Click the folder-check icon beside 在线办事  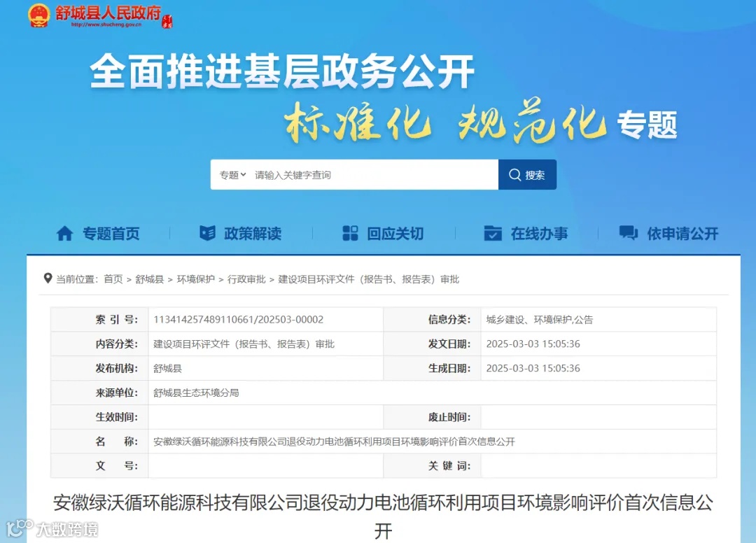493,233
